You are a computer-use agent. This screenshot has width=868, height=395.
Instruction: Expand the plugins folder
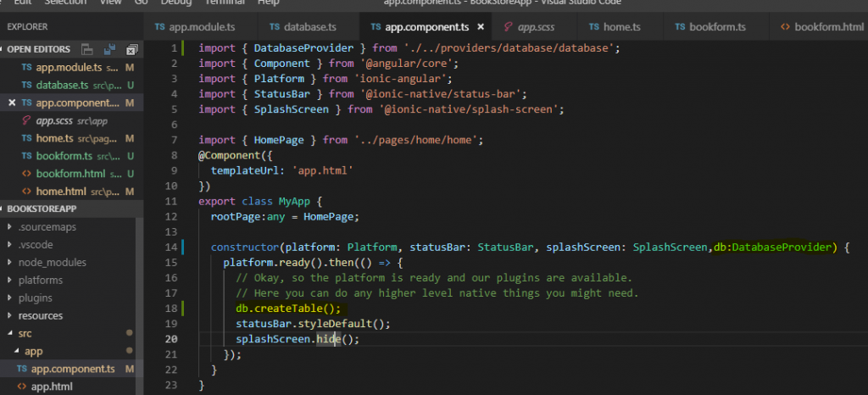click(36, 298)
